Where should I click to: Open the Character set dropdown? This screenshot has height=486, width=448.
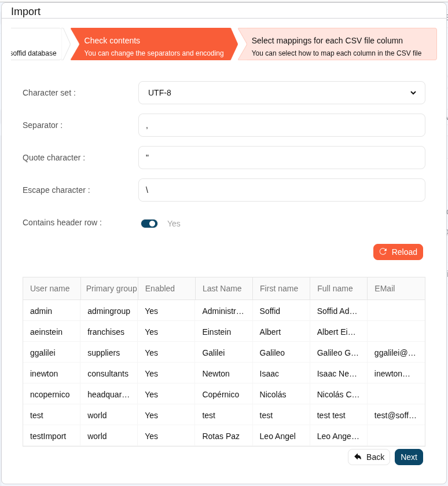[281, 93]
